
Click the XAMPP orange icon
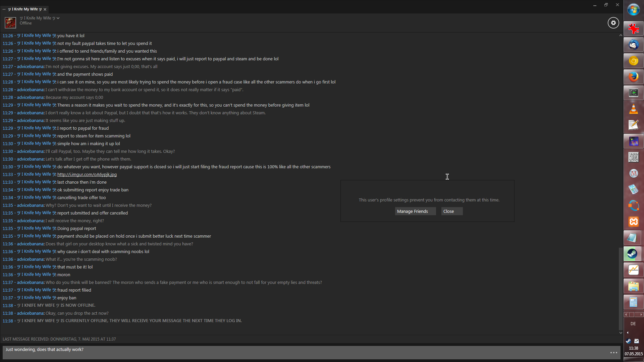coord(633,222)
